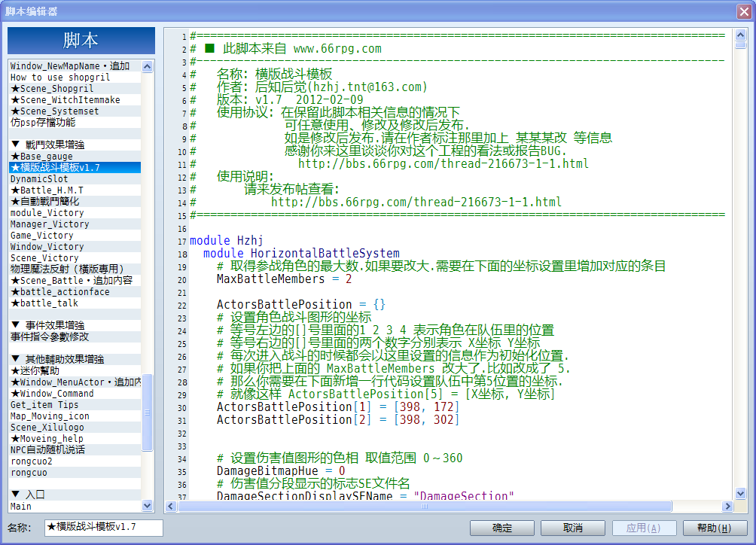756x545 pixels.
Task: Select the ★Battle_H.M.T script
Action: [x=75, y=190]
